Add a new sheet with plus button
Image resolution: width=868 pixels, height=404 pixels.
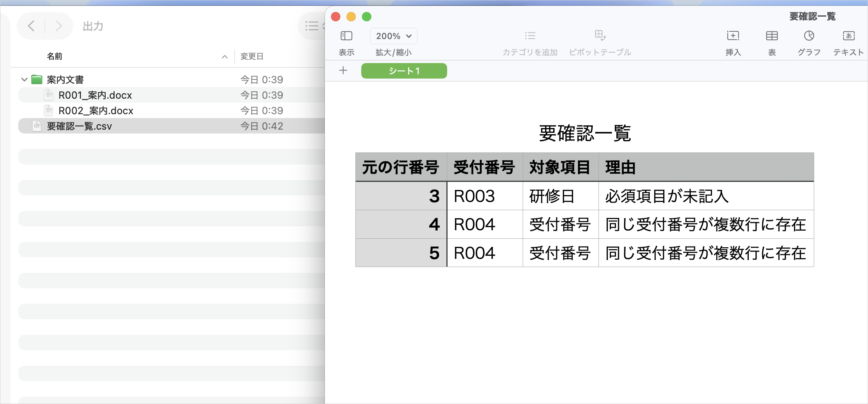tap(343, 70)
